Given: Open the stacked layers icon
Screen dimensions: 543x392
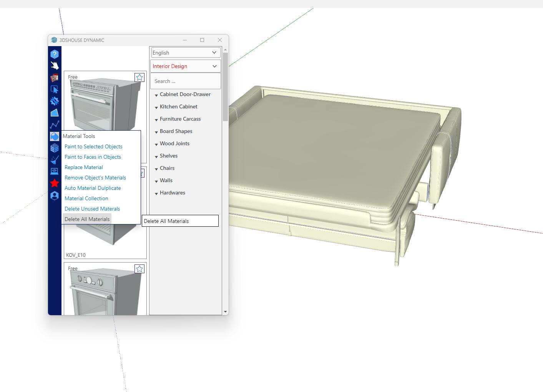Looking at the screenshot, I should pyautogui.click(x=55, y=148).
